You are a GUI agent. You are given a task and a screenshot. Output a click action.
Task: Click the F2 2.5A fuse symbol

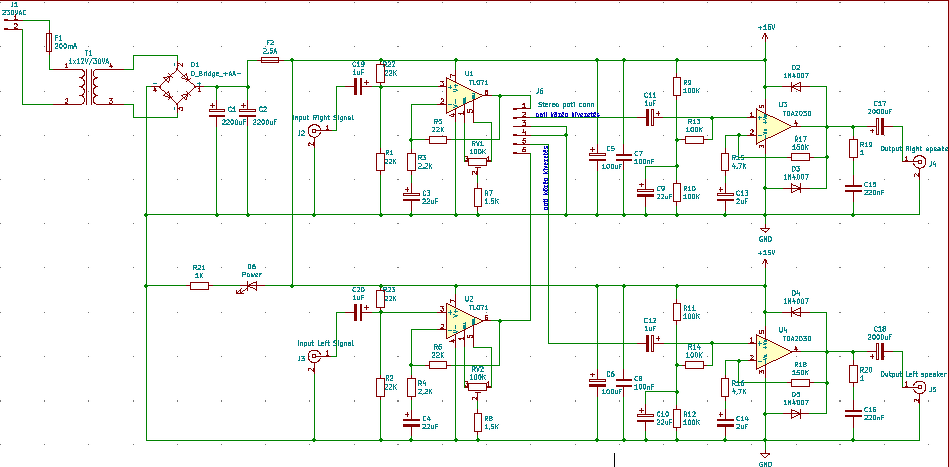(269, 60)
